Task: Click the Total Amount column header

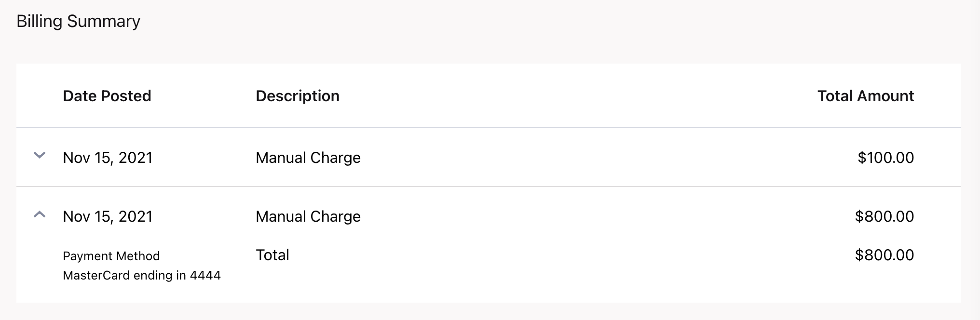Action: coord(866,96)
